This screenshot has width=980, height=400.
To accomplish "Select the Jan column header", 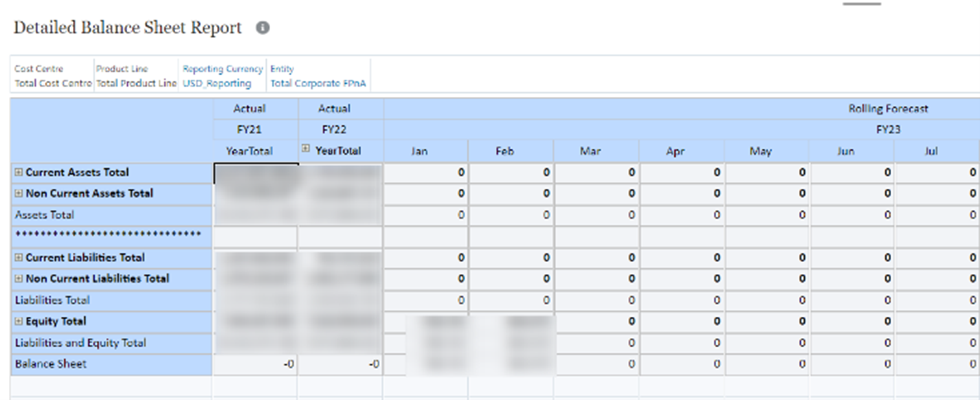I will [x=419, y=151].
